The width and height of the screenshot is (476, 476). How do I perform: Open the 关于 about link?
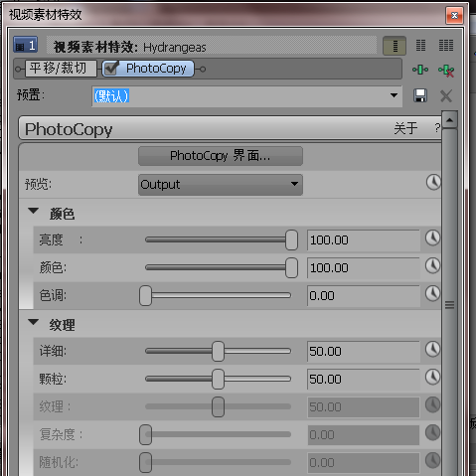[405, 128]
